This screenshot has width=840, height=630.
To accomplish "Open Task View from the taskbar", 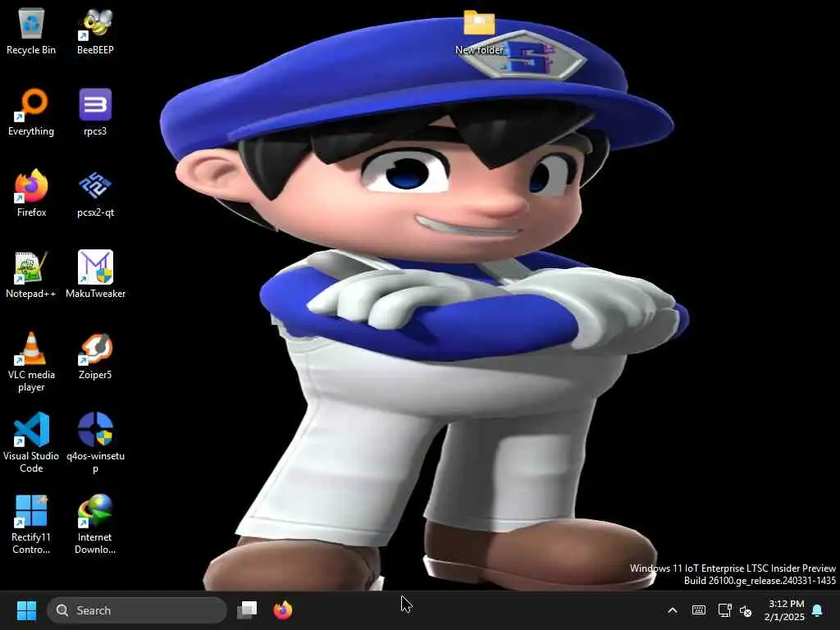I will click(x=248, y=610).
